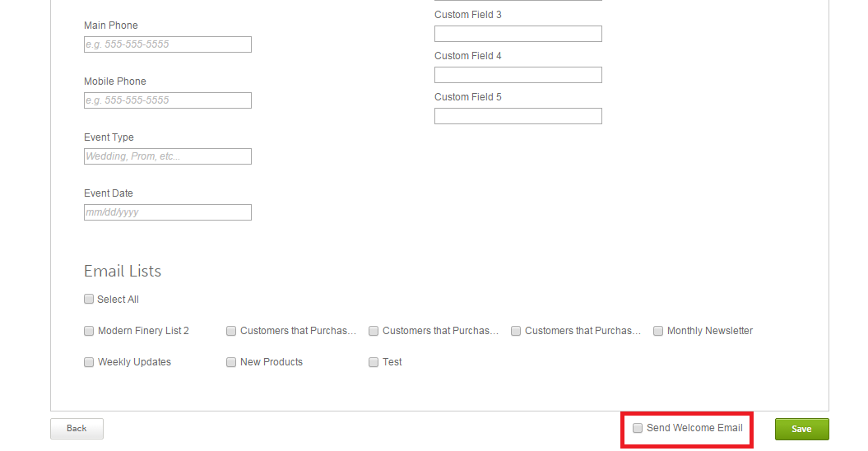Image resolution: width=868 pixels, height=451 pixels.
Task: Click into the Event Type field
Action: 167,156
